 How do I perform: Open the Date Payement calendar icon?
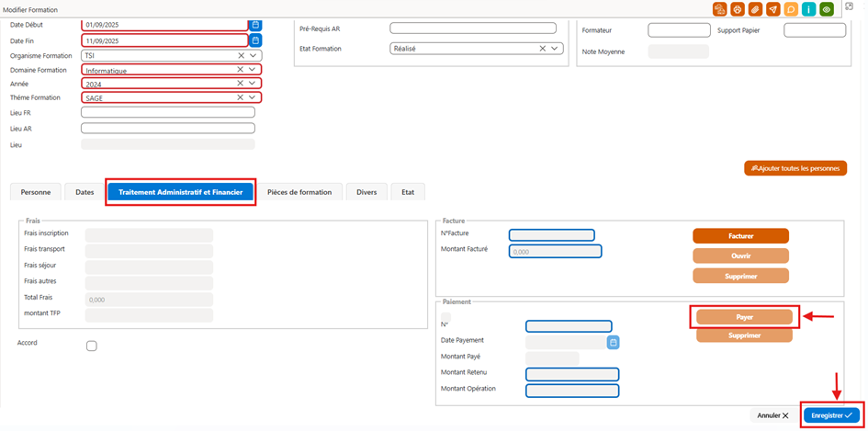614,343
